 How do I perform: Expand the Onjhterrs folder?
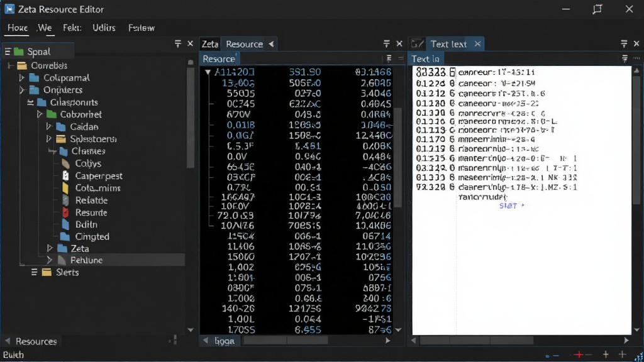22,90
